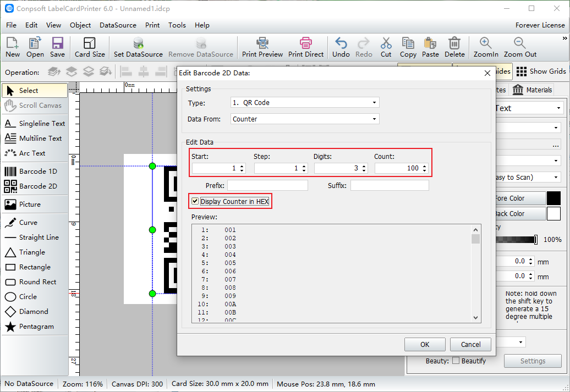Open the File menu
The image size is (570, 392).
11,25
